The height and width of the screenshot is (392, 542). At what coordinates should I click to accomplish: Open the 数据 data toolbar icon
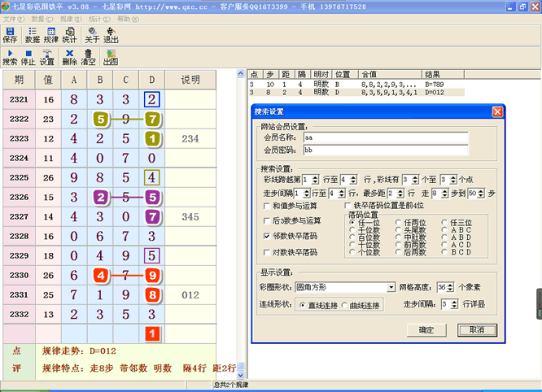[33, 35]
